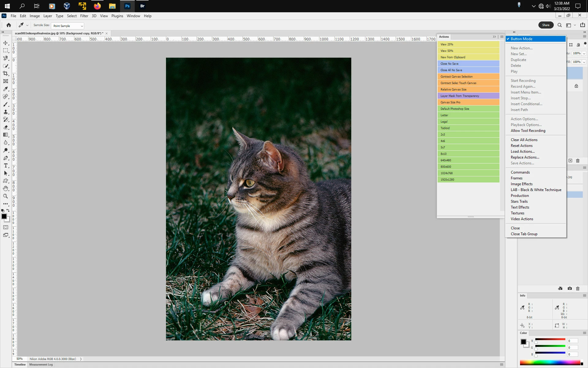Expand the Opacity 100% dropdown
Viewport: 588px width, 368px height.
(x=584, y=53)
